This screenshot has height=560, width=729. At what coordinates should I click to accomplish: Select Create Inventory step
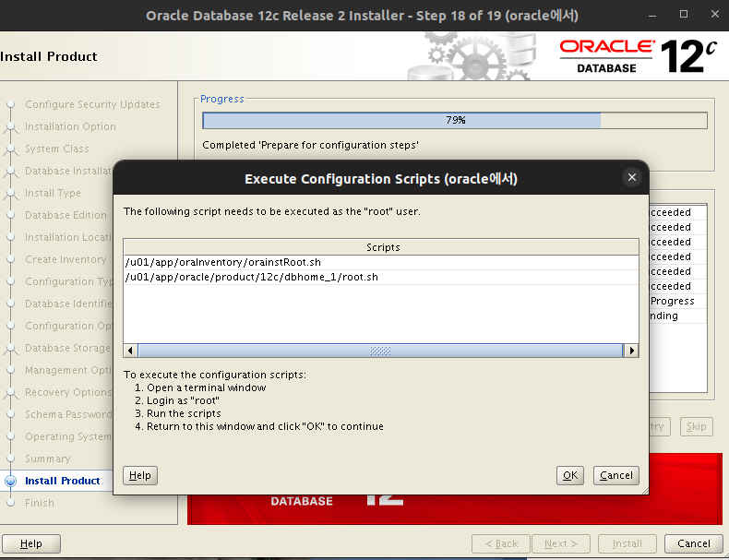coord(66,259)
